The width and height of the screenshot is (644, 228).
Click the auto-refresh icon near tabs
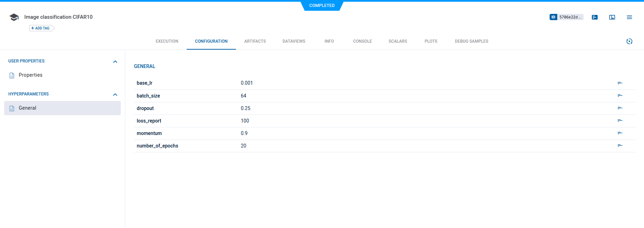click(629, 41)
